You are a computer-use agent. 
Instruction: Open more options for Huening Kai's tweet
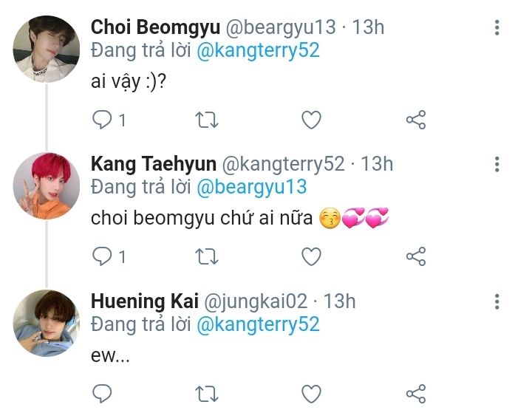[x=497, y=301]
